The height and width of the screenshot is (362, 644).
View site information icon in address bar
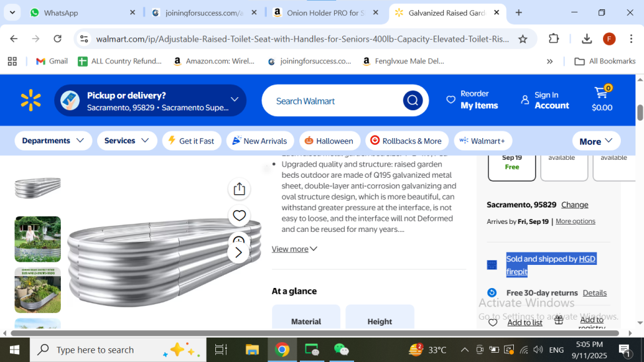(x=84, y=39)
